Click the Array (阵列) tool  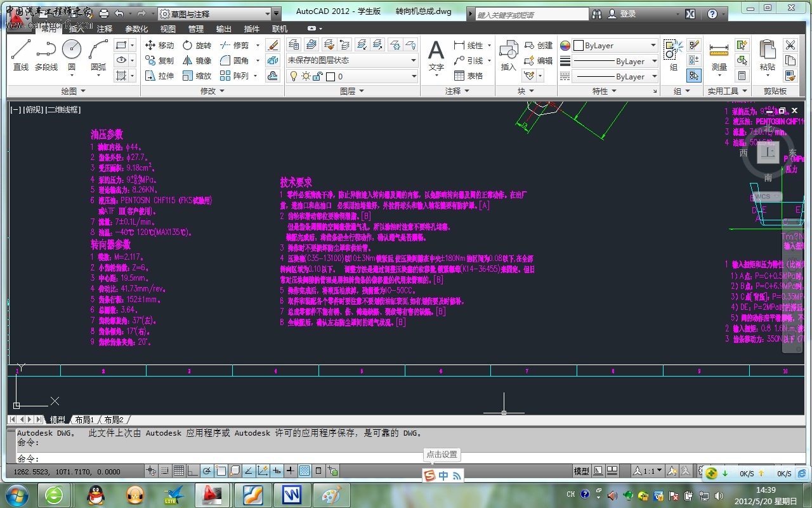click(x=234, y=76)
